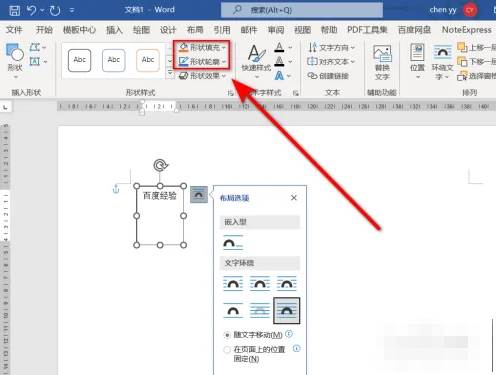Switch to the References (引用) tab

tap(222, 30)
